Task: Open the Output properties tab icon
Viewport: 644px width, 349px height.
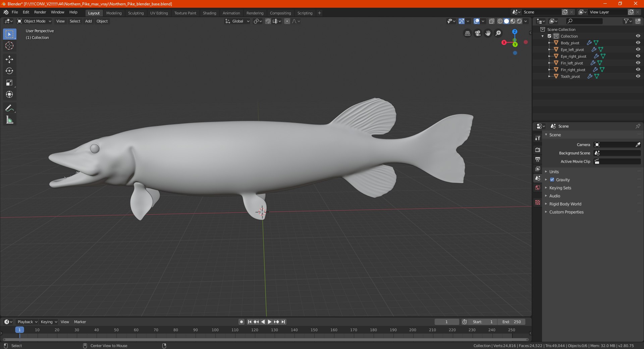Action: [538, 159]
